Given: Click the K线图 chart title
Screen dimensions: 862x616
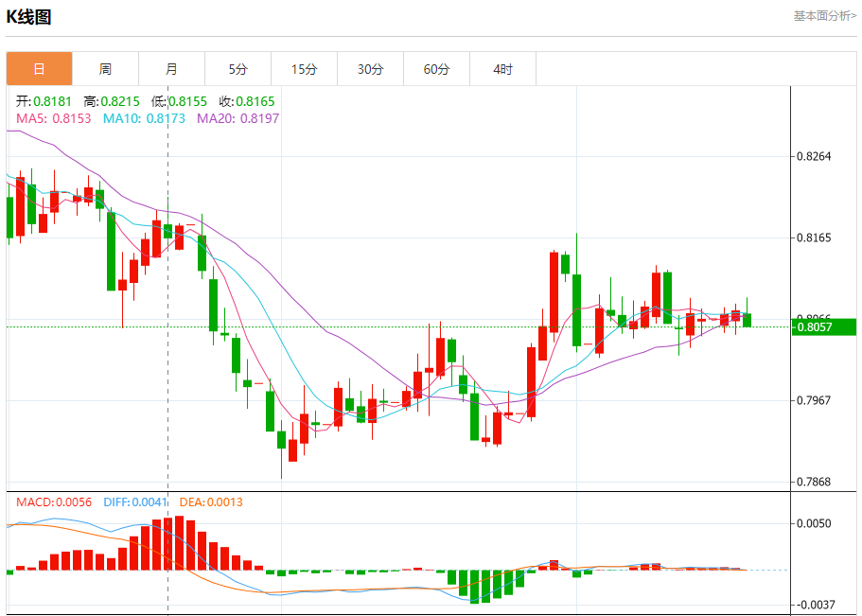Looking at the screenshot, I should (x=28, y=16).
